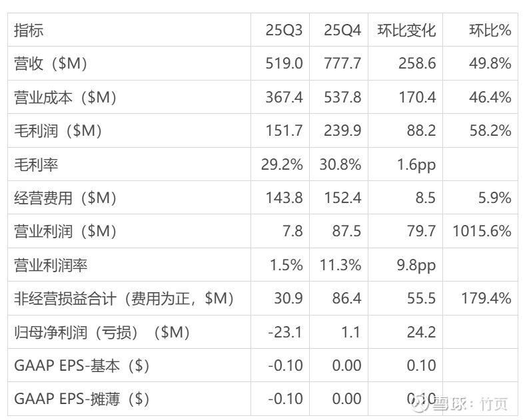Click the 营业利润率 row label
Image resolution: width=523 pixels, height=420 pixels.
pos(51,265)
